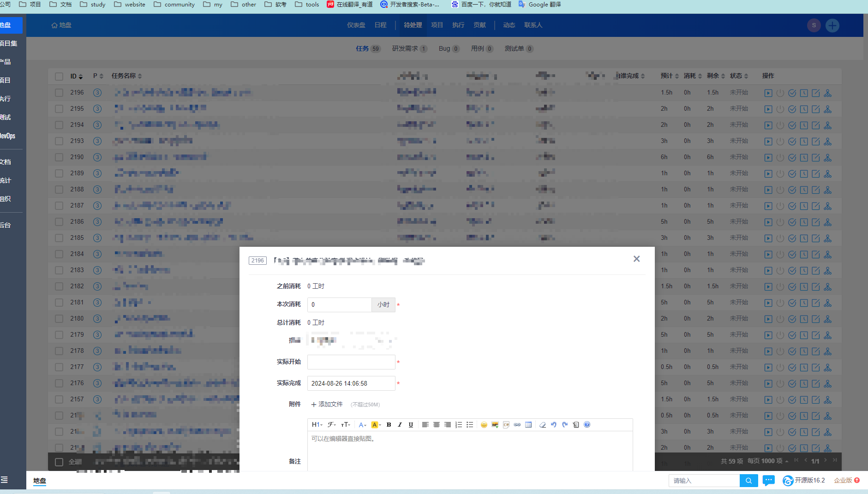Sort the task list by the ID column
The width and height of the screenshot is (868, 494).
[x=76, y=76]
